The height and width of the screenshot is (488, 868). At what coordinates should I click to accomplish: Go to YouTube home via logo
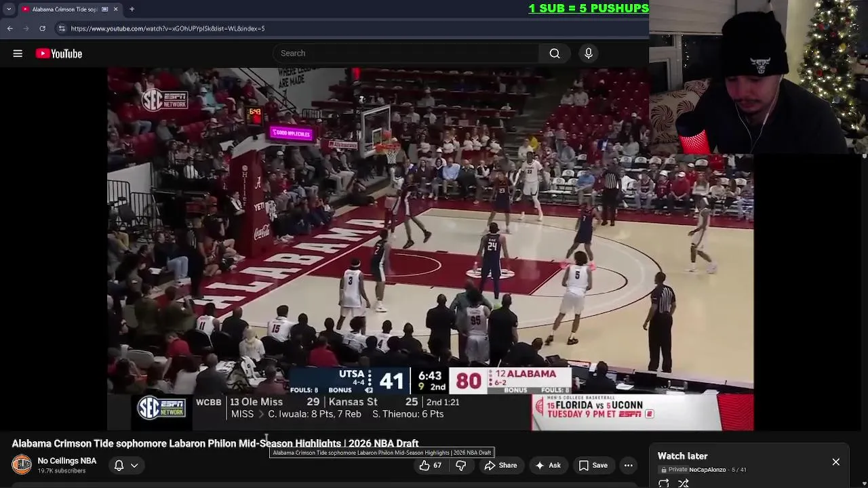(x=59, y=54)
